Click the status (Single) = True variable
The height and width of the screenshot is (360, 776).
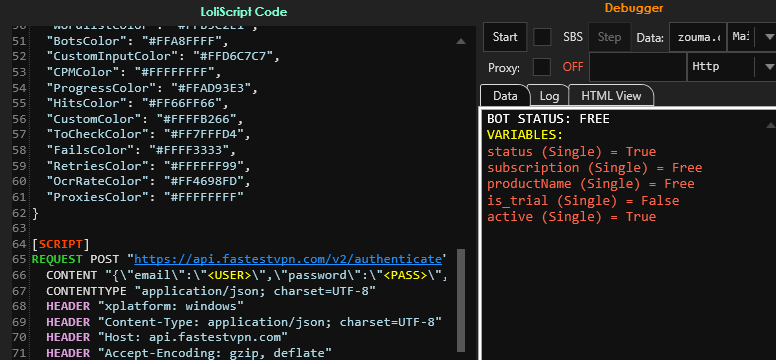[x=572, y=152]
